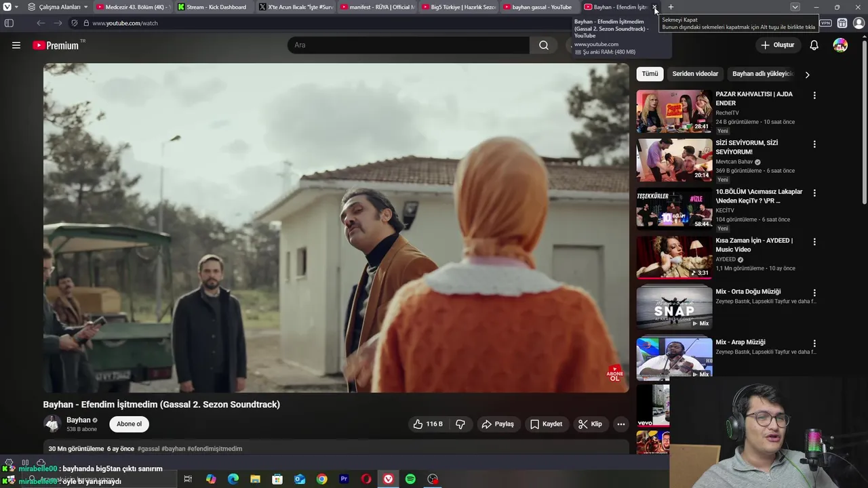
Task: Open Premiere Pro from the taskbar
Action: click(x=344, y=479)
